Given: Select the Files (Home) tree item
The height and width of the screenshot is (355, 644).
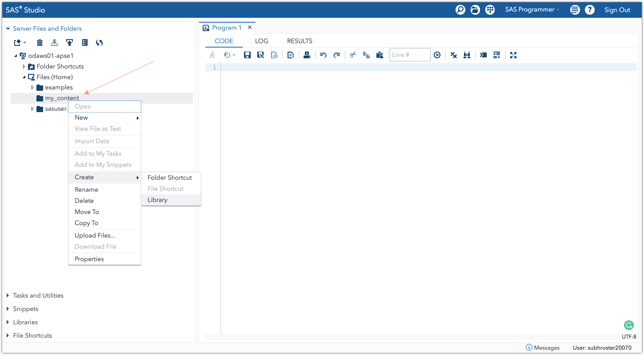Looking at the screenshot, I should click(x=55, y=77).
